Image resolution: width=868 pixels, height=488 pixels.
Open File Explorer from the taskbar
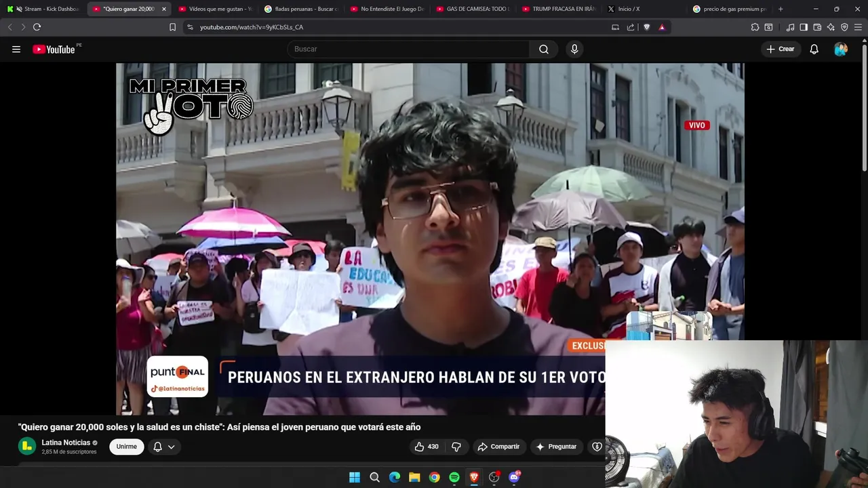[414, 477]
